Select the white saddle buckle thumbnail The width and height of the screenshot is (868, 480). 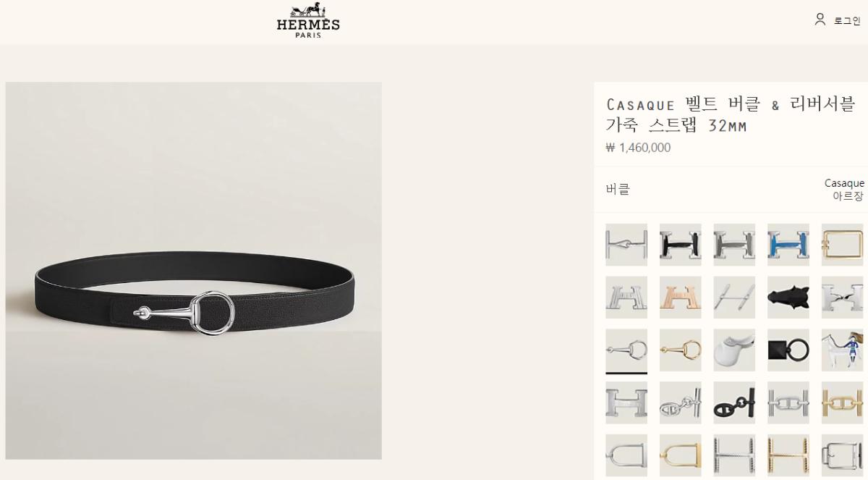coord(734,350)
